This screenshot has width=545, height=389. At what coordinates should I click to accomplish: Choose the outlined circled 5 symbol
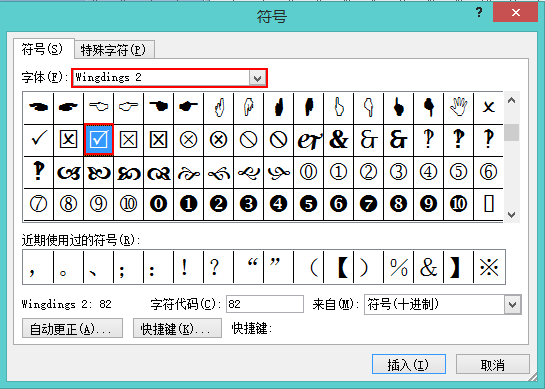[x=458, y=172]
